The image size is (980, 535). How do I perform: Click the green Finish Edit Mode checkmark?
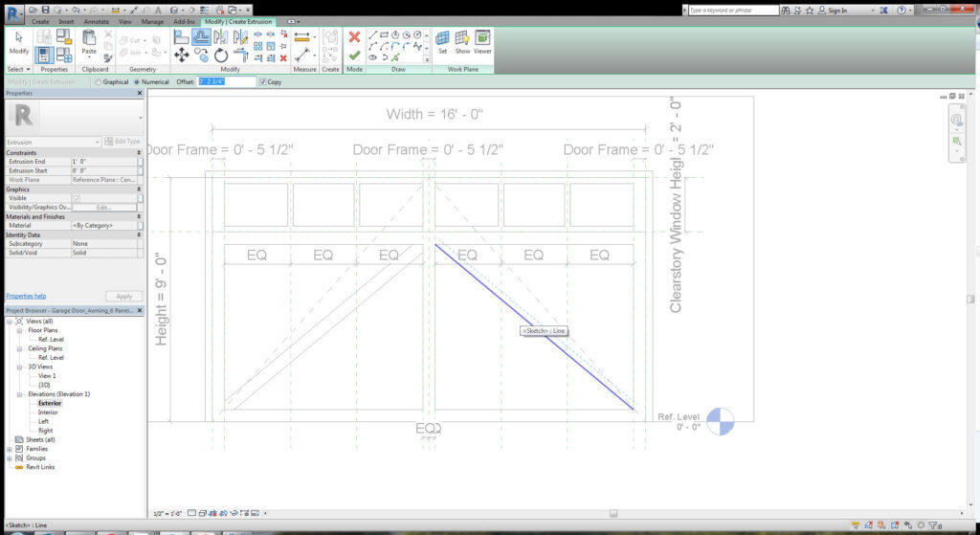tap(354, 55)
